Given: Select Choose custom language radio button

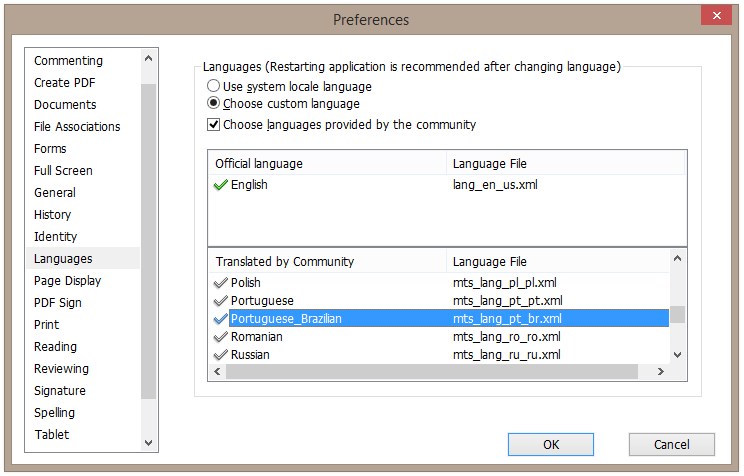Looking at the screenshot, I should point(214,103).
